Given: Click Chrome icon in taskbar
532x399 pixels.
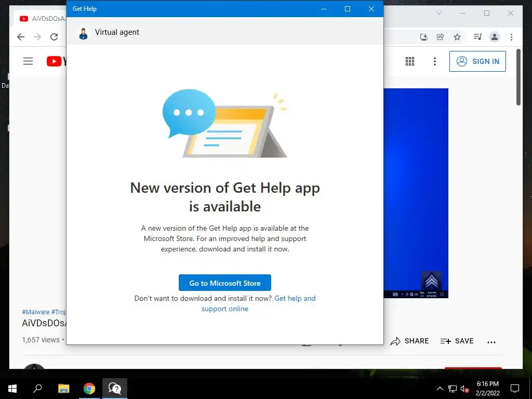Looking at the screenshot, I should click(89, 389).
